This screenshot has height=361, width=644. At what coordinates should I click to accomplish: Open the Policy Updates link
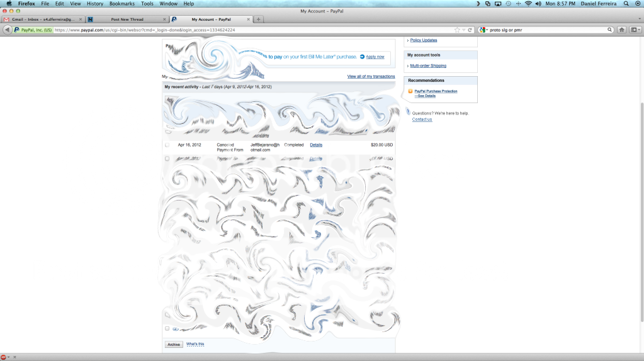pos(424,40)
